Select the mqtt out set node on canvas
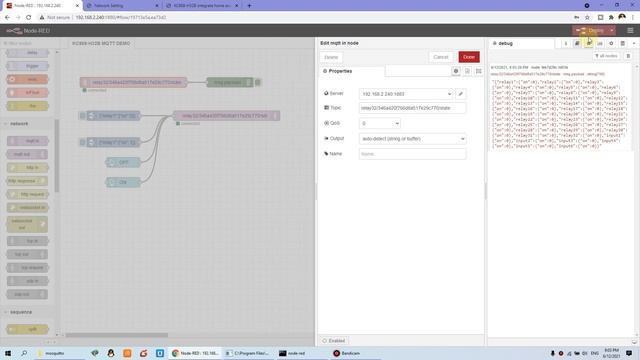 coord(227,116)
